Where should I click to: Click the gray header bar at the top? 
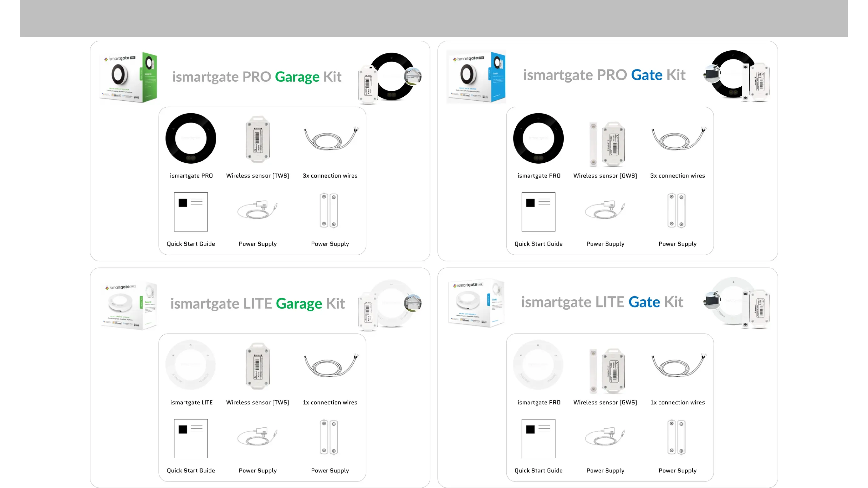[434, 18]
